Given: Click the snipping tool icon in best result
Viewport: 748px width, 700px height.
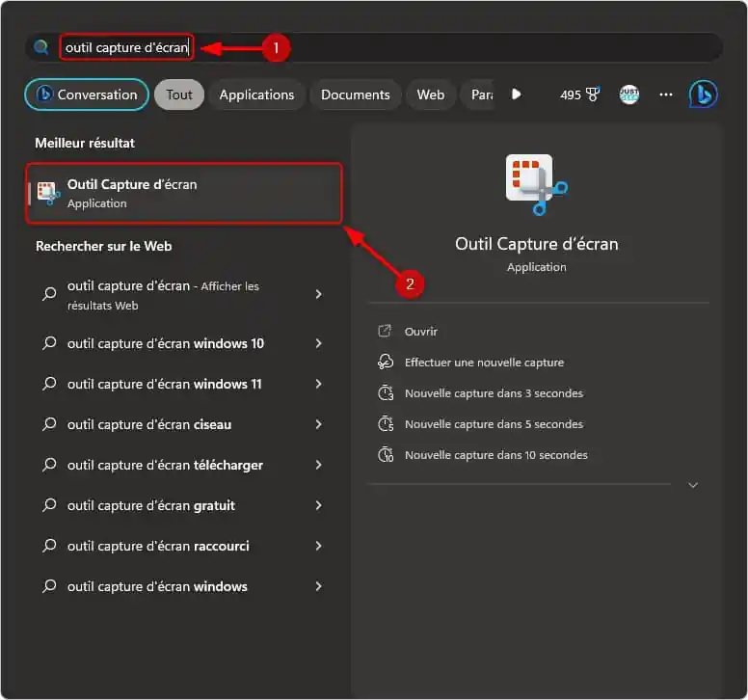Looking at the screenshot, I should 47,193.
